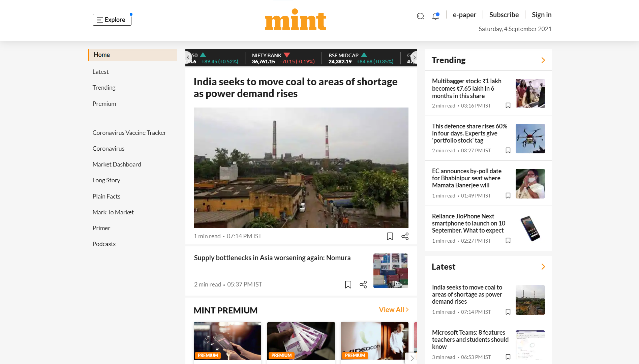This screenshot has width=639, height=364.
Task: Bookmark the Multibagger stock trending story
Action: pos(508,105)
